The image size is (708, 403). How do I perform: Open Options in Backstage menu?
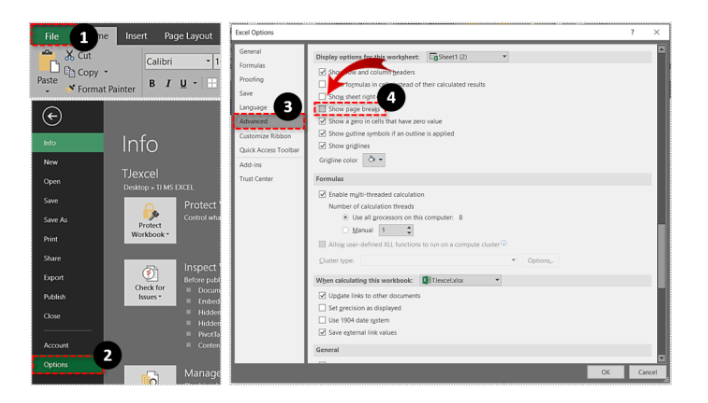(x=68, y=365)
